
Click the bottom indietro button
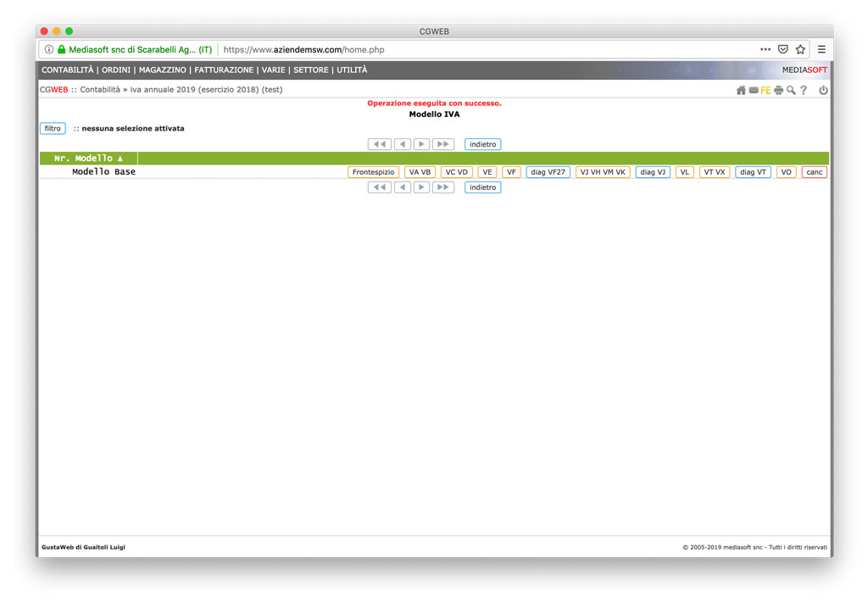[482, 187]
